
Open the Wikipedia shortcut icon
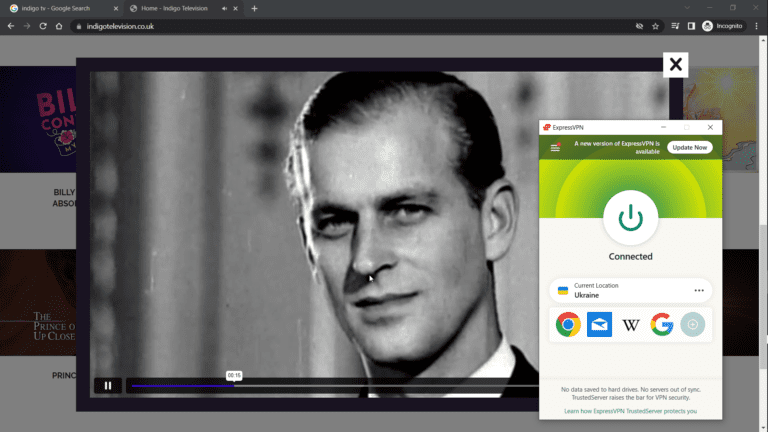[x=631, y=324]
